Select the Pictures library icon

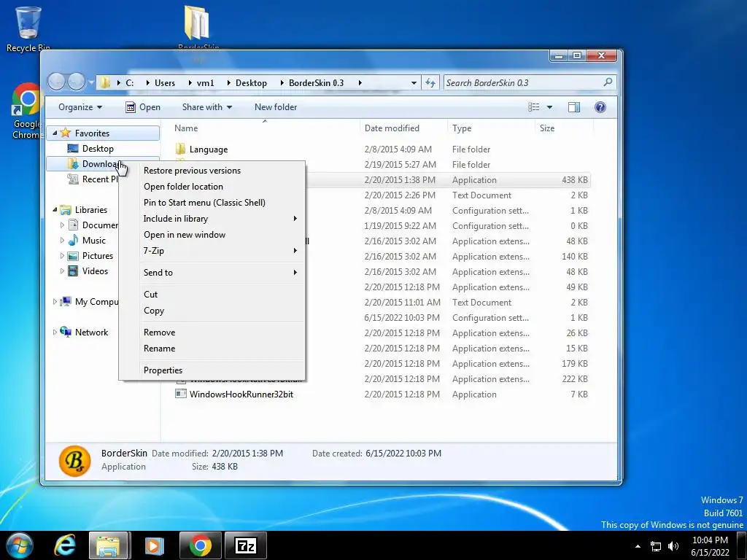73,256
